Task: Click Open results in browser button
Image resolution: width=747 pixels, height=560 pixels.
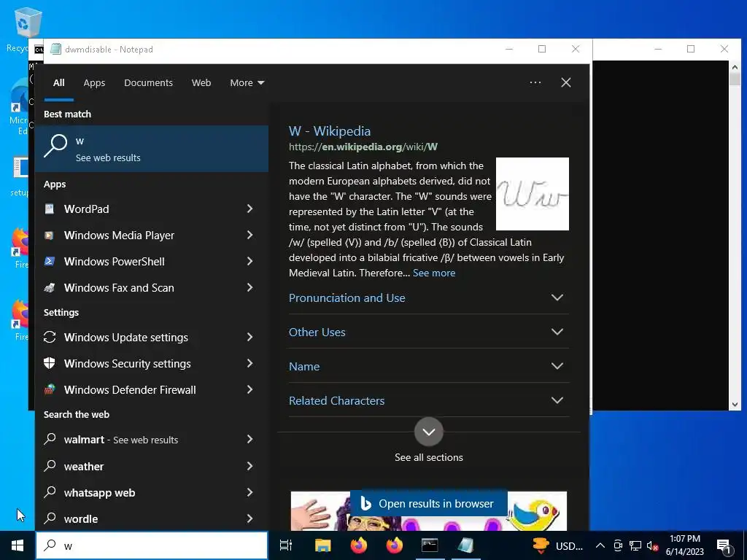Action: tap(428, 503)
